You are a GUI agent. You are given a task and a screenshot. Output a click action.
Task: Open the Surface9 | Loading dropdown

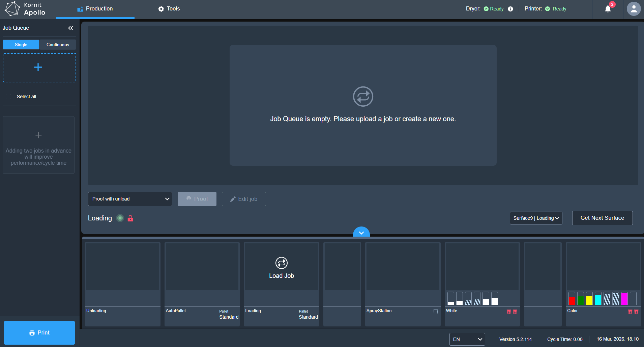pyautogui.click(x=536, y=218)
